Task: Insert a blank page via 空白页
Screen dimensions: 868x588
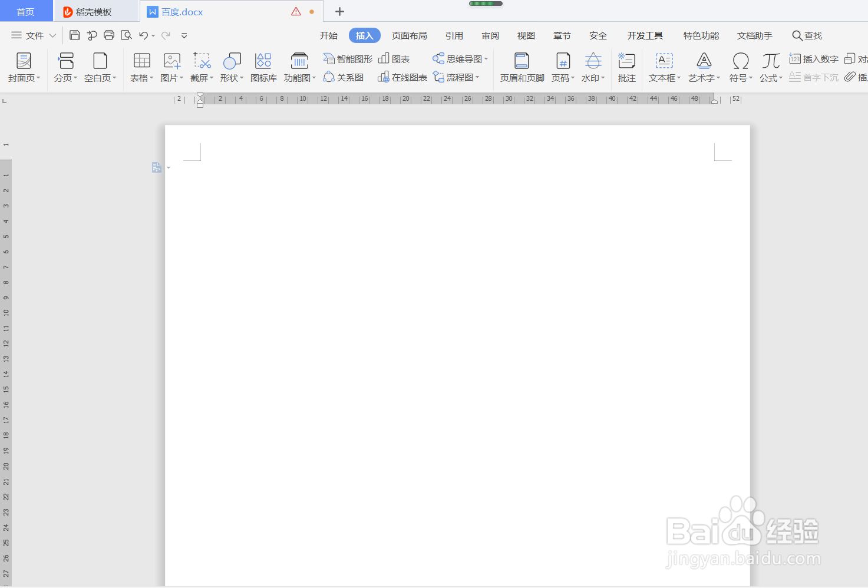Action: 100,61
